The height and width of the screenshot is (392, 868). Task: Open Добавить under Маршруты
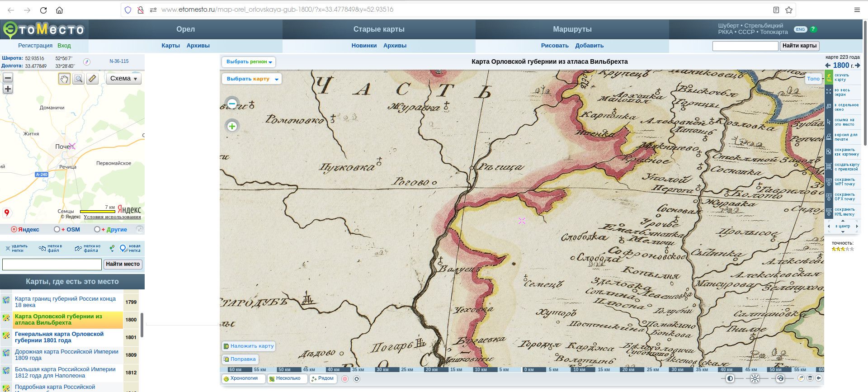[x=590, y=46]
